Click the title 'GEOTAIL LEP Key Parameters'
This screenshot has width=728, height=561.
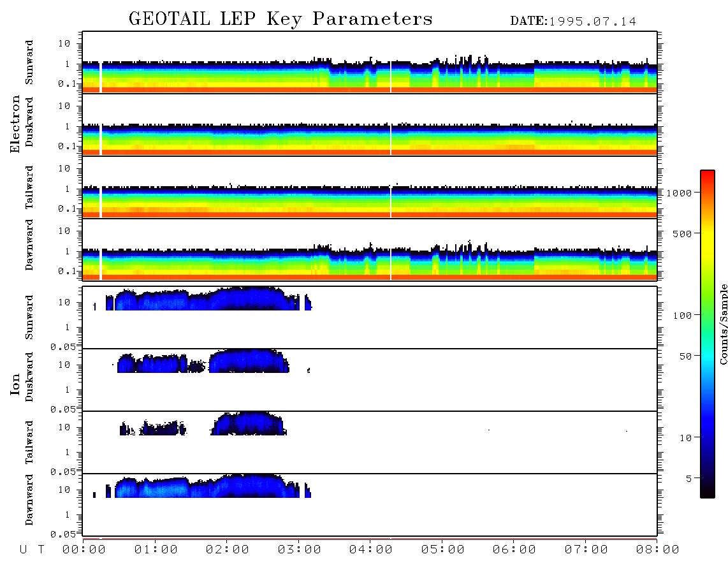(x=280, y=18)
